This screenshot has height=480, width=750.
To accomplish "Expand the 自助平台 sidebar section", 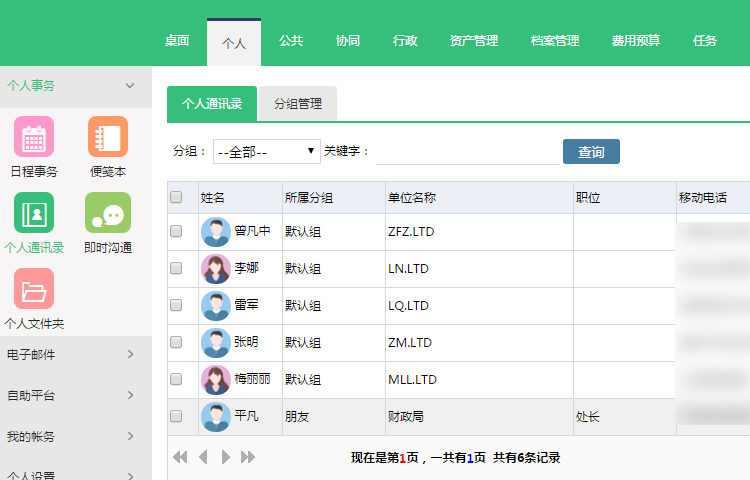I will point(129,395).
